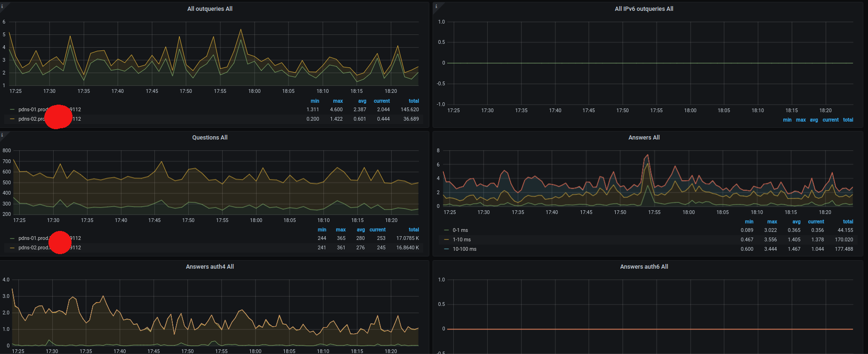
Task: Sort All outqueries legend by current
Action: coord(382,101)
